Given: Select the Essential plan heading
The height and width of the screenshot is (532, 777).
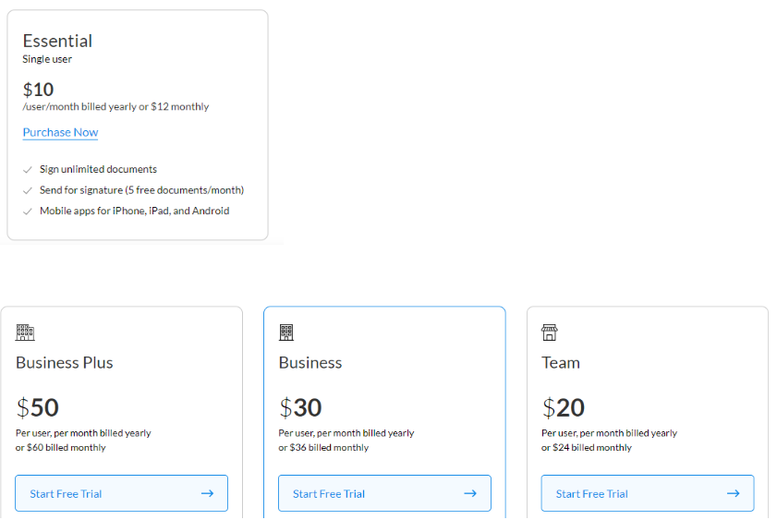Looking at the screenshot, I should (x=57, y=41).
